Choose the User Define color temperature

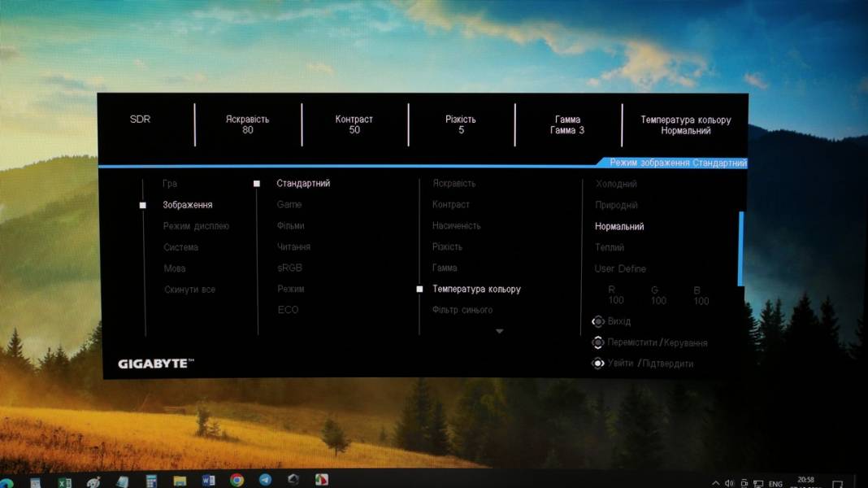click(x=620, y=268)
